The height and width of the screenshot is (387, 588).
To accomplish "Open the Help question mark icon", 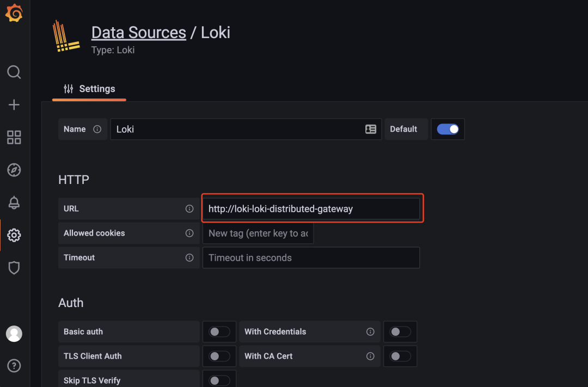I will pyautogui.click(x=14, y=365).
